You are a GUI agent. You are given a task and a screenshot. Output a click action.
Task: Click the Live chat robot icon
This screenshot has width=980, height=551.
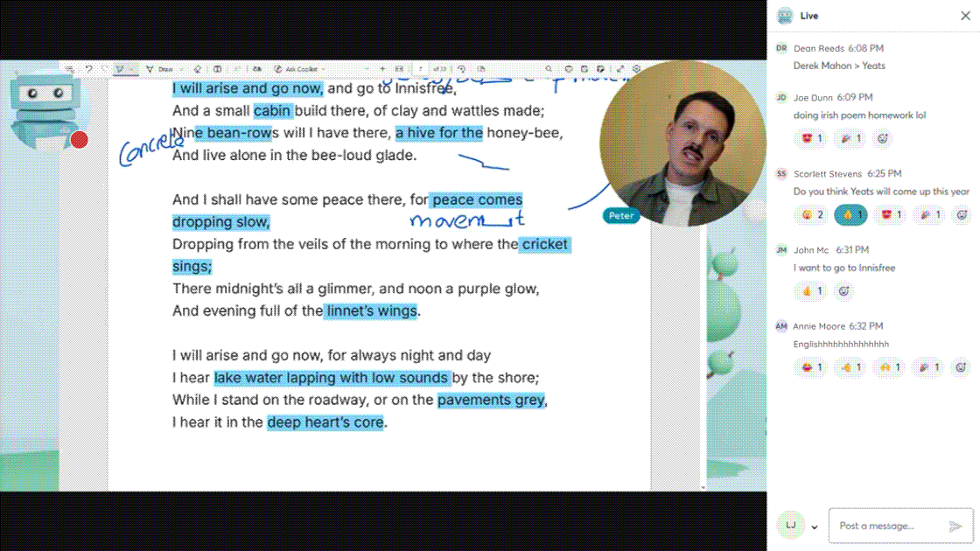[785, 16]
